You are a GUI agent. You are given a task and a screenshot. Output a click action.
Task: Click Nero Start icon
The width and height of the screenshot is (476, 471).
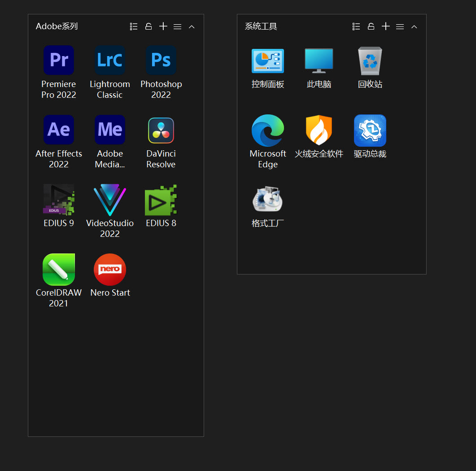(109, 269)
